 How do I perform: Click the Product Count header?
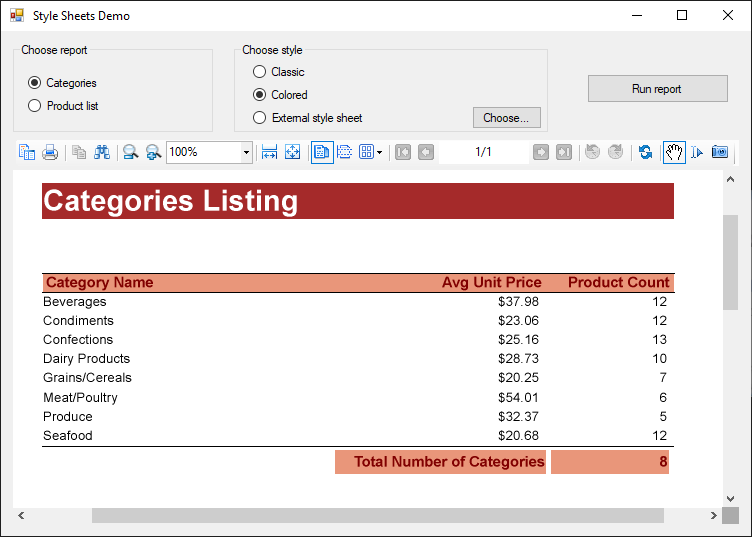[x=619, y=282]
